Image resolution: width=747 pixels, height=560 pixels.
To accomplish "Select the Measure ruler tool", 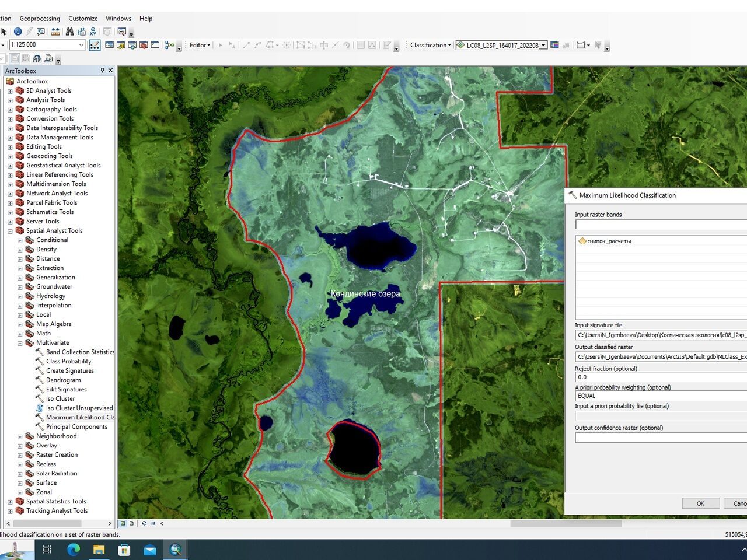I will pyautogui.click(x=55, y=32).
